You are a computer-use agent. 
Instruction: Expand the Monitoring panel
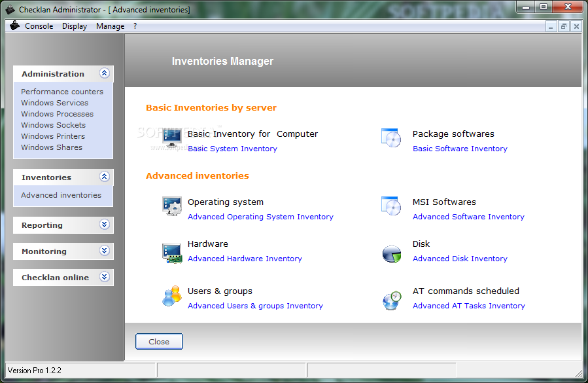(105, 251)
